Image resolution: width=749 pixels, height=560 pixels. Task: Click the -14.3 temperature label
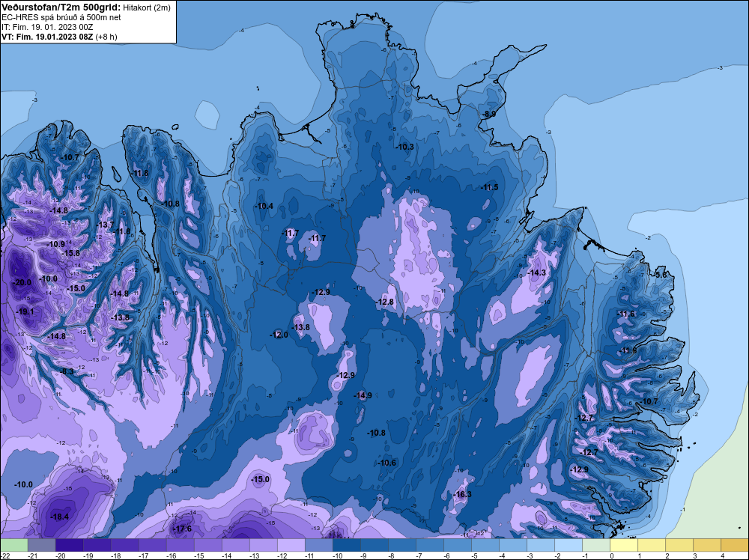537,273
